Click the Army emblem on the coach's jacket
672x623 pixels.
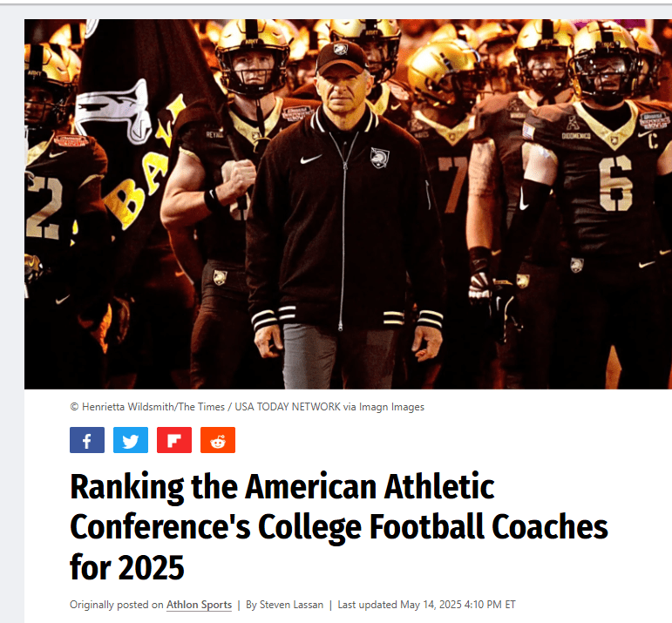click(x=379, y=158)
